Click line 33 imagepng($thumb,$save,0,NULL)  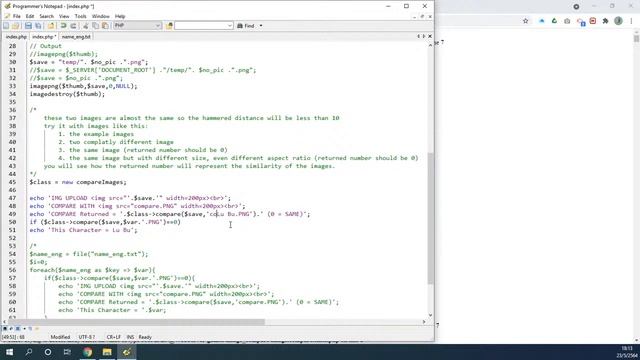(83, 86)
